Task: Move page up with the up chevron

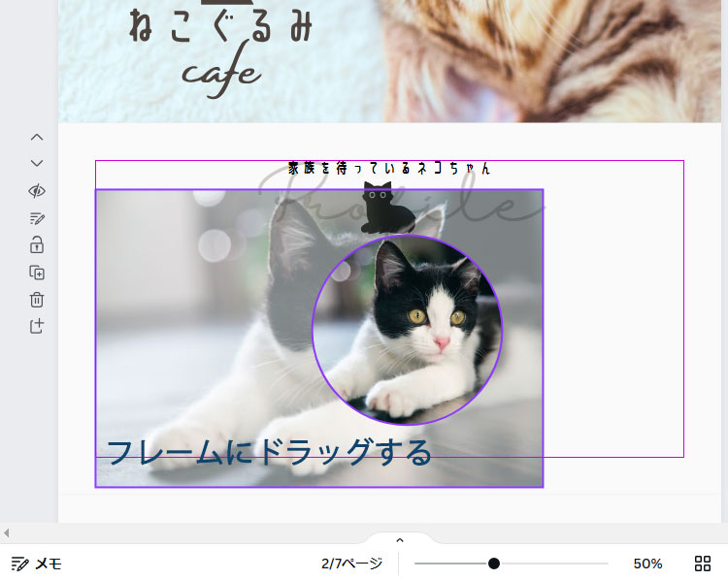Action: (x=37, y=138)
